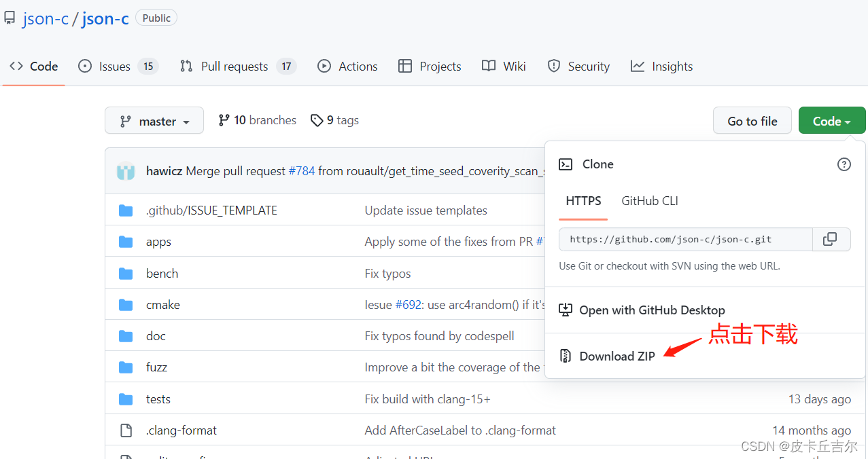868x459 pixels.
Task: Click the help question mark icon
Action: pos(844,164)
